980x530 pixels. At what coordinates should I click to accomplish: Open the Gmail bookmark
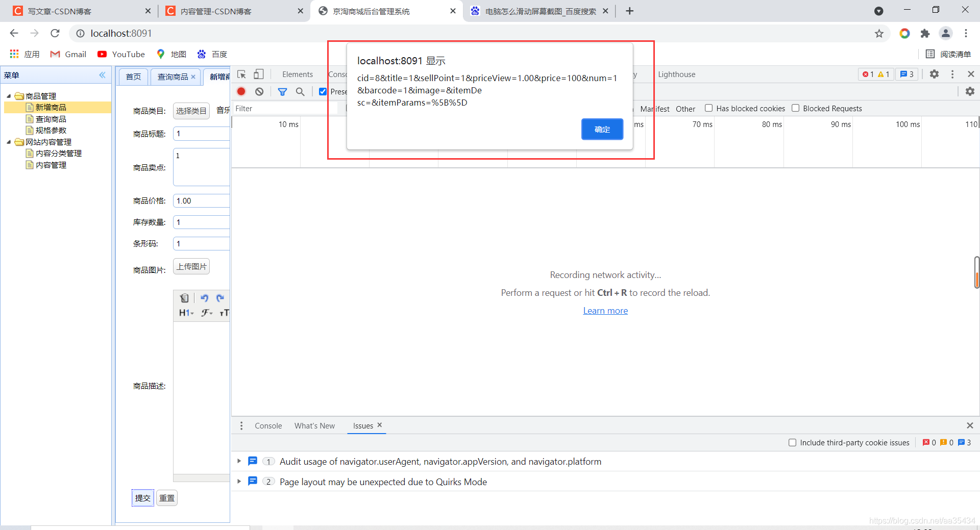(x=68, y=54)
